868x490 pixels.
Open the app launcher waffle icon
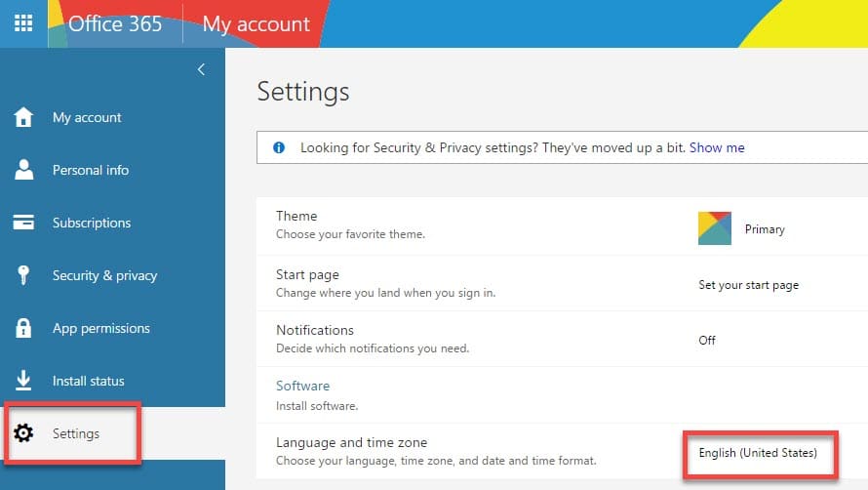coord(23,23)
